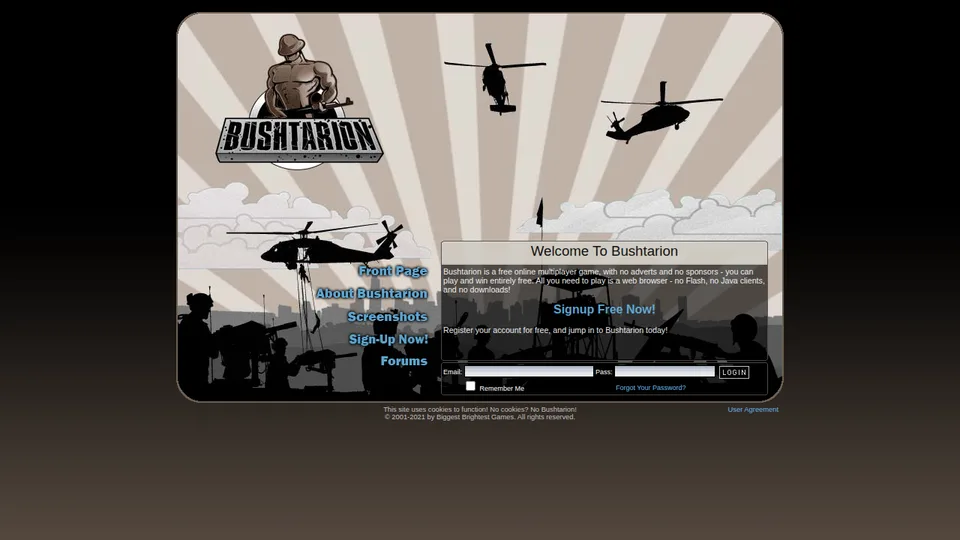Select Sign-Up Now! in the menu
Viewport: 960px width, 540px height.
pyautogui.click(x=388, y=339)
